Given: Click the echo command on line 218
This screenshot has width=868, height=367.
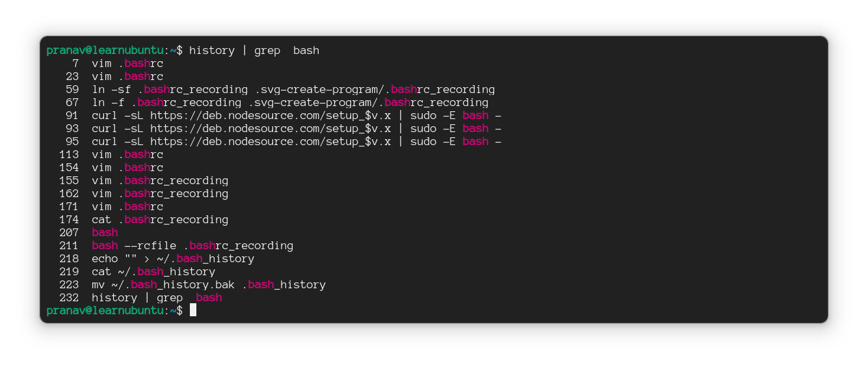Looking at the screenshot, I should [173, 258].
